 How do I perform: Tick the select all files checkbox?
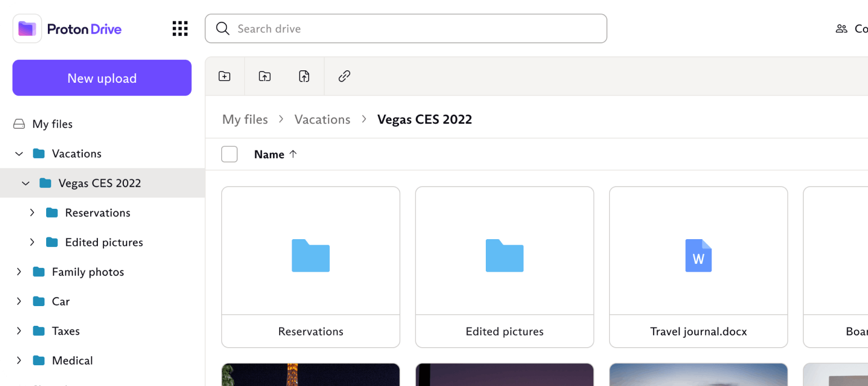(x=230, y=154)
